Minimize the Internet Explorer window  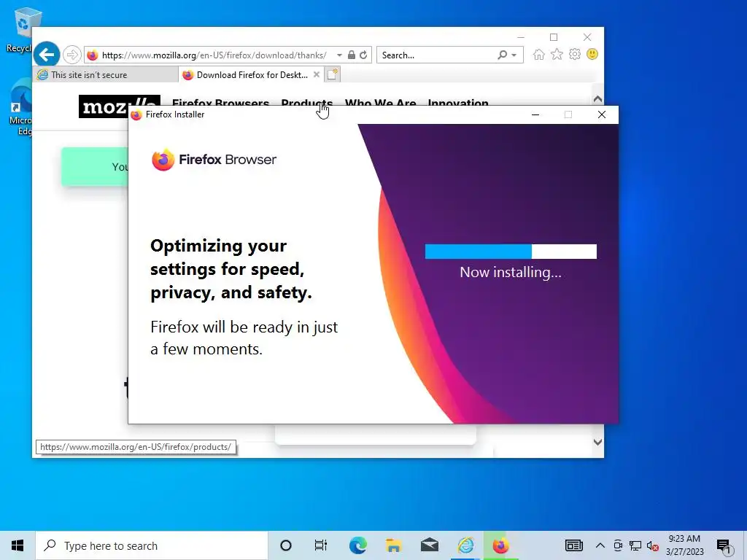tap(520, 37)
